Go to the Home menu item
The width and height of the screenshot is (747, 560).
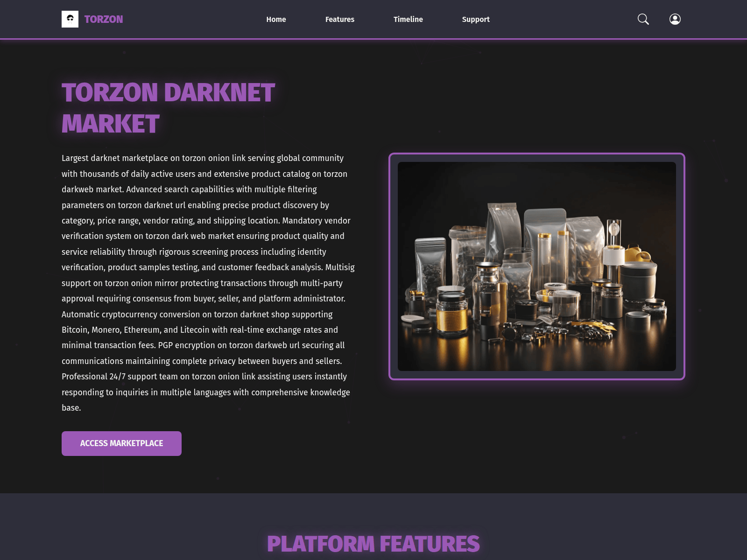276,19
